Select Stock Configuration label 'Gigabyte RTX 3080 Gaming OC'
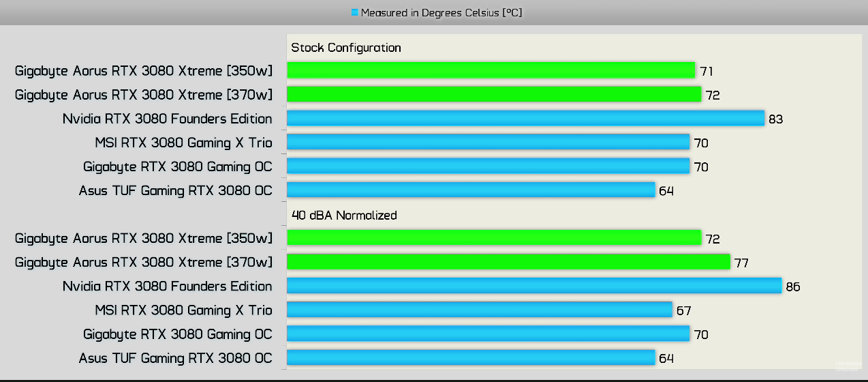This screenshot has width=868, height=382. click(178, 166)
